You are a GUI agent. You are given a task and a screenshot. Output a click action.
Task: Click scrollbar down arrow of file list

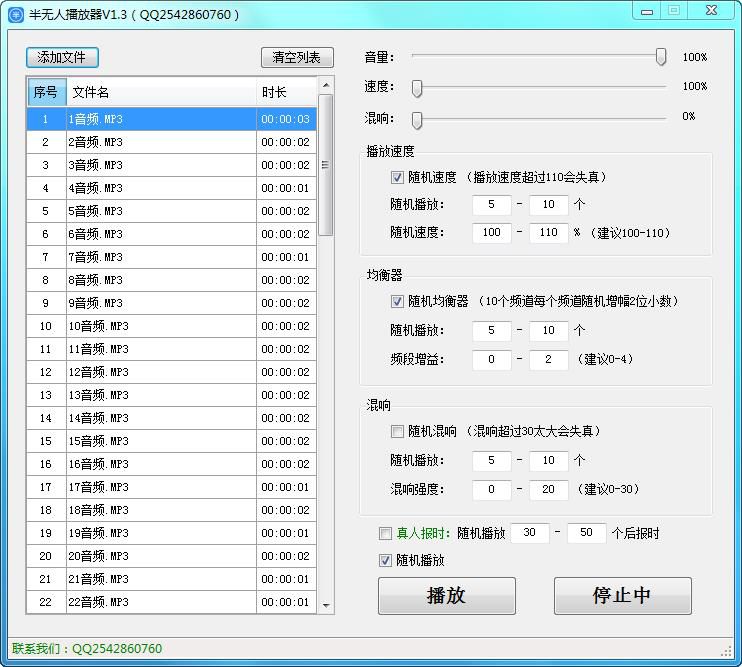[326, 606]
